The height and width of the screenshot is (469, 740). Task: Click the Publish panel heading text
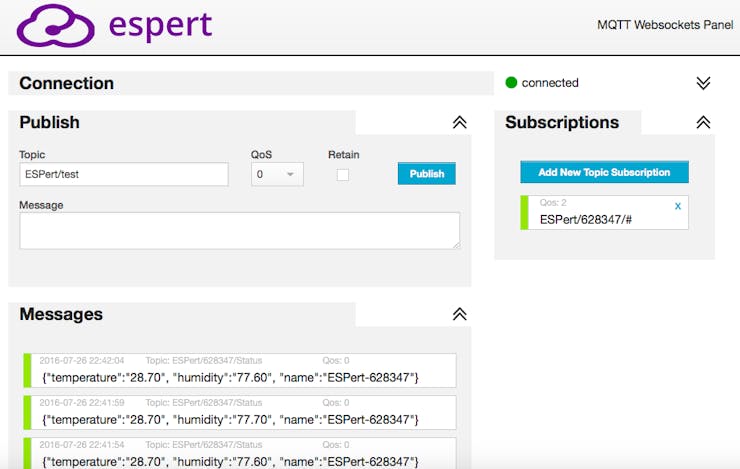[50, 123]
